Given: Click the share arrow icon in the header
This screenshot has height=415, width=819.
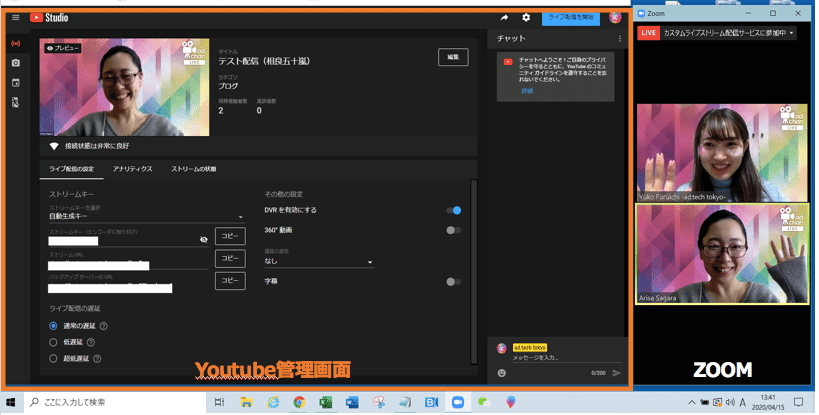Looking at the screenshot, I should pyautogui.click(x=504, y=18).
